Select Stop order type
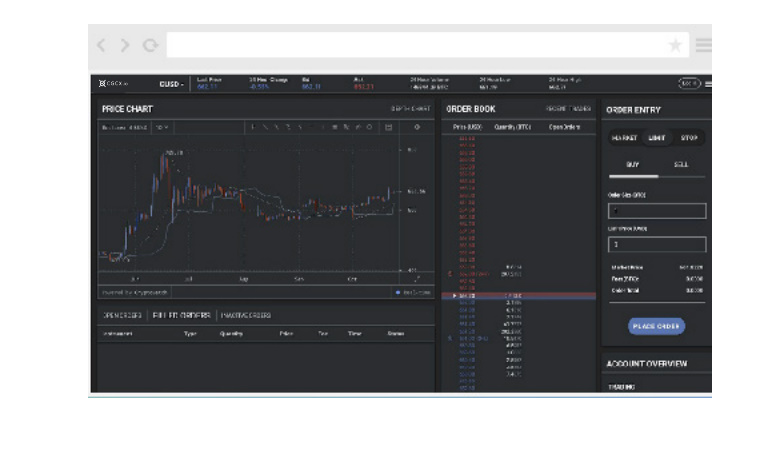 pos(689,138)
